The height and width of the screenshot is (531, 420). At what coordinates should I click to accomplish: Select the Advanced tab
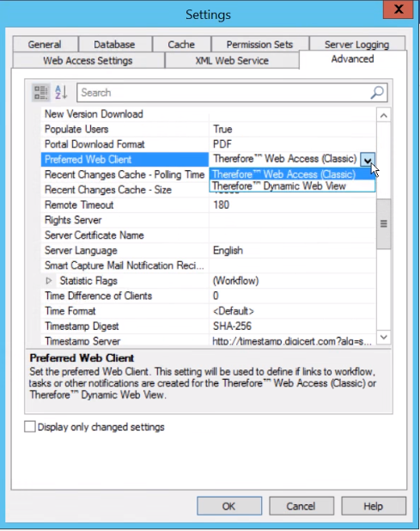tap(353, 59)
